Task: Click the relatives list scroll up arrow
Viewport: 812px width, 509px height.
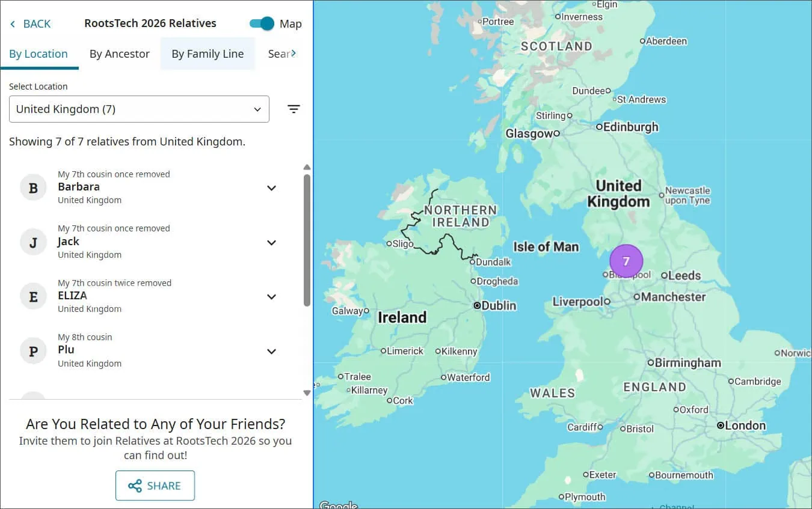Action: (x=307, y=167)
